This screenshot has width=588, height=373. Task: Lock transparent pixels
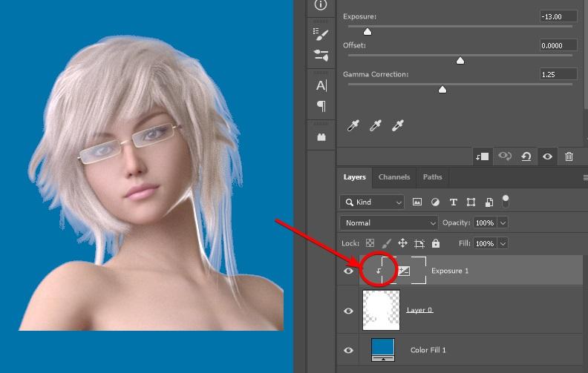(x=370, y=243)
